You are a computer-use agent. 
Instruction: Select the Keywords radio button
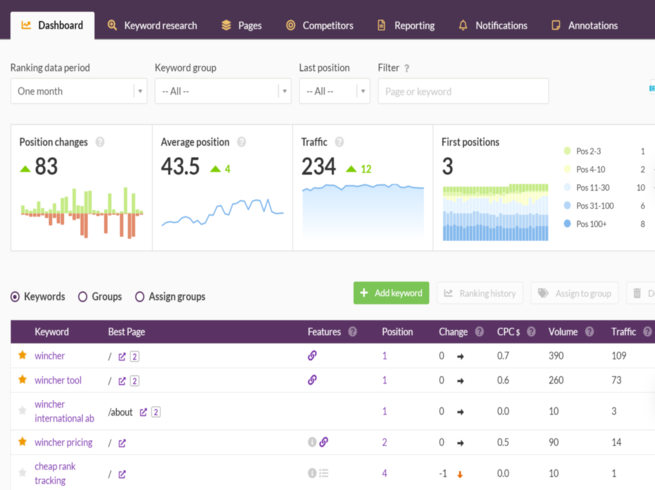click(x=15, y=297)
